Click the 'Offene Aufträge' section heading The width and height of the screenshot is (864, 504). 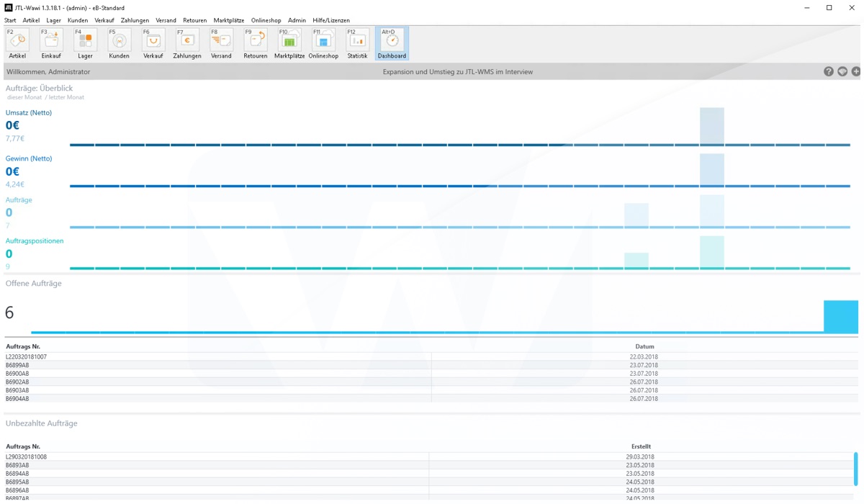pyautogui.click(x=34, y=284)
